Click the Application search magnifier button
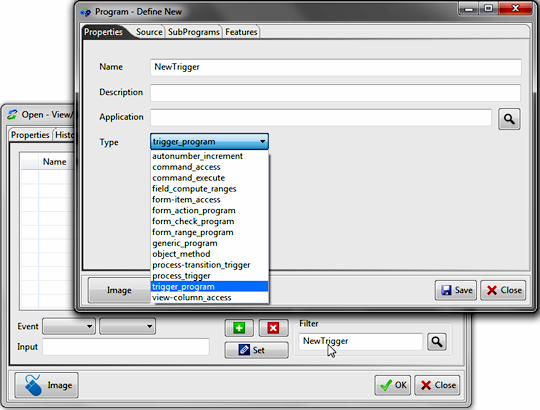The image size is (540, 410). click(x=509, y=119)
